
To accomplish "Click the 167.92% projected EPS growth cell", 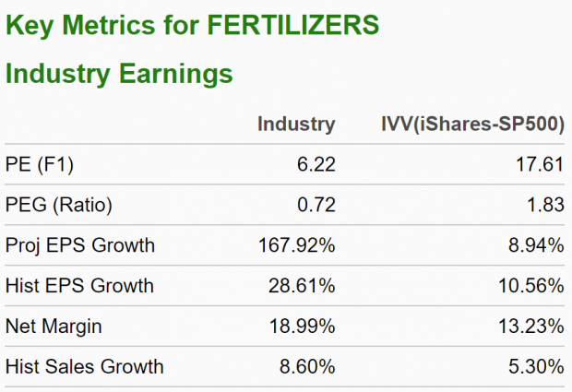I will (x=299, y=245).
